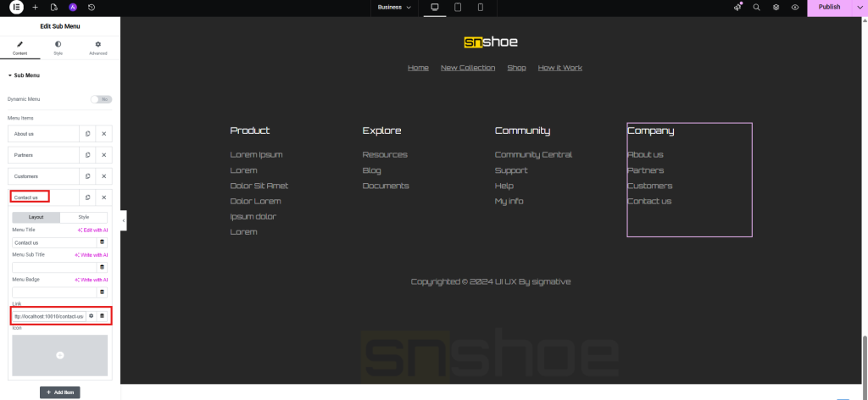Switch to the Advanced tab

click(98, 48)
